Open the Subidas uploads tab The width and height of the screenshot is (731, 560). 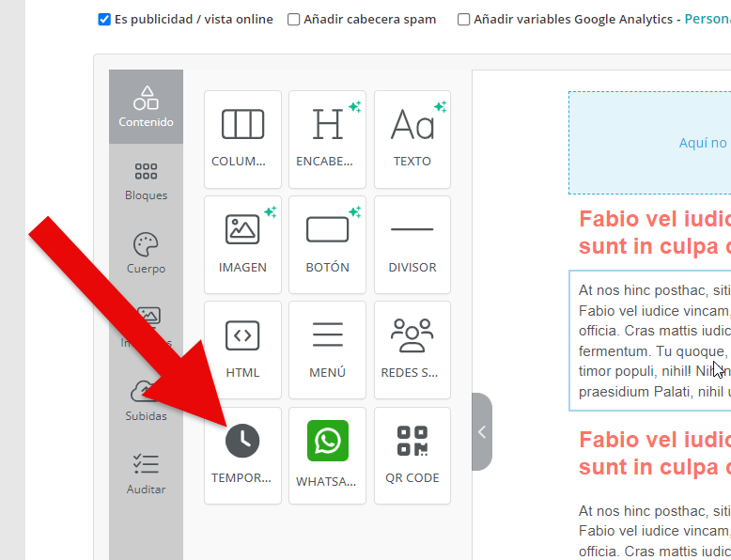[x=146, y=401]
